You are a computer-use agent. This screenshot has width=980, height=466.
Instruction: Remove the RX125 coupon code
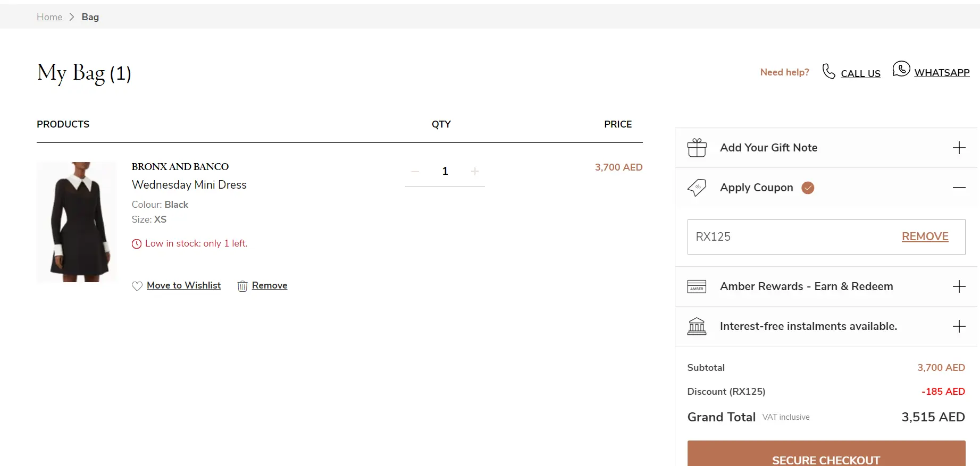tap(925, 236)
